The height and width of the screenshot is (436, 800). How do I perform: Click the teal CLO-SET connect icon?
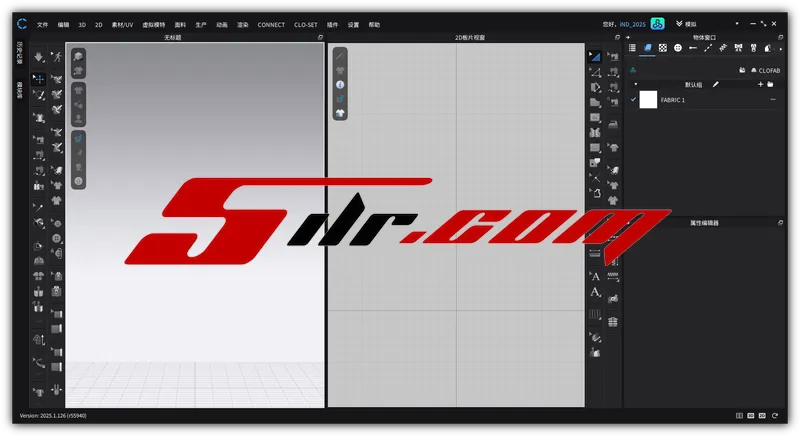pos(658,23)
